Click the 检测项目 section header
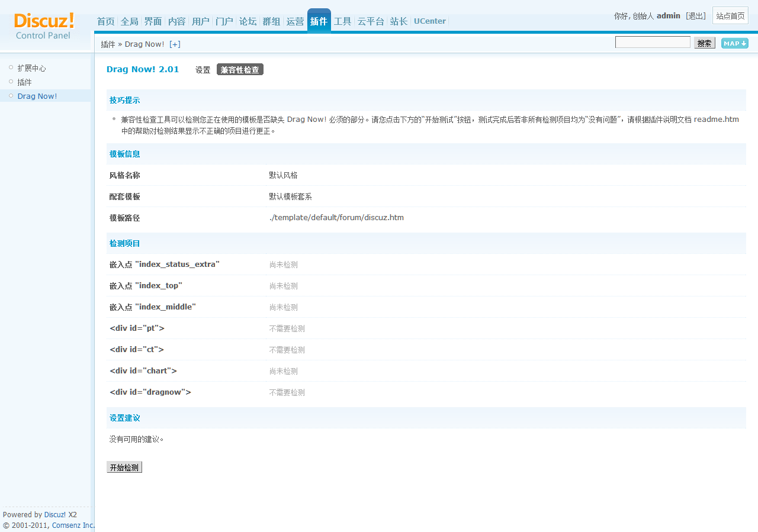758x532 pixels. [x=125, y=243]
